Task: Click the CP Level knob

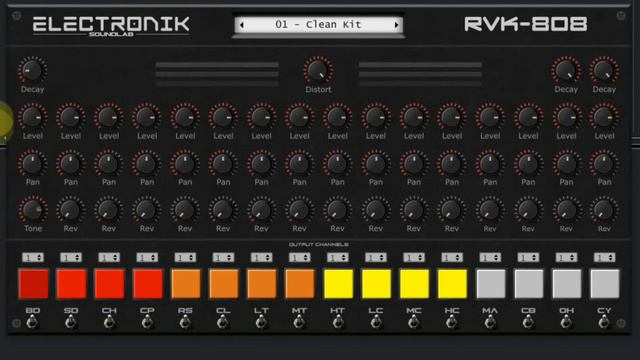Action: coord(147,117)
